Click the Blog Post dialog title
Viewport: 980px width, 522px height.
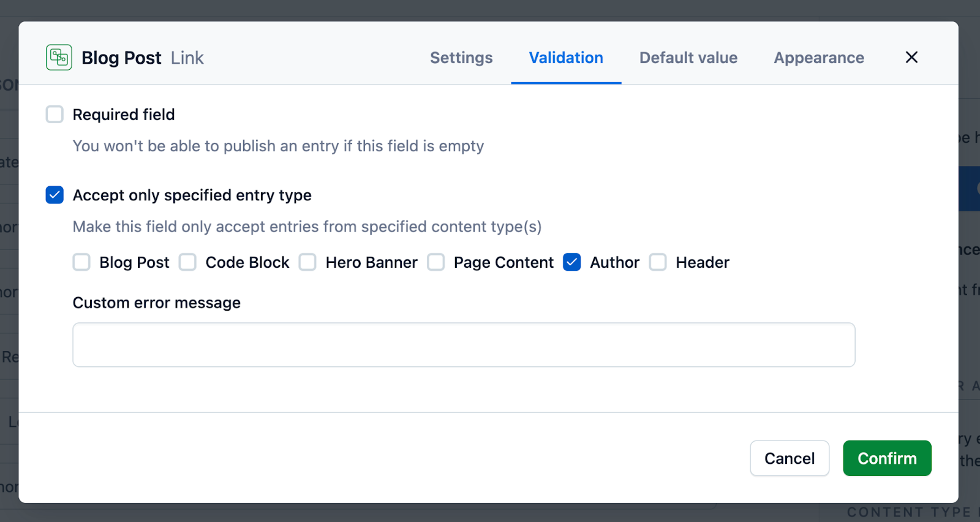coord(121,57)
